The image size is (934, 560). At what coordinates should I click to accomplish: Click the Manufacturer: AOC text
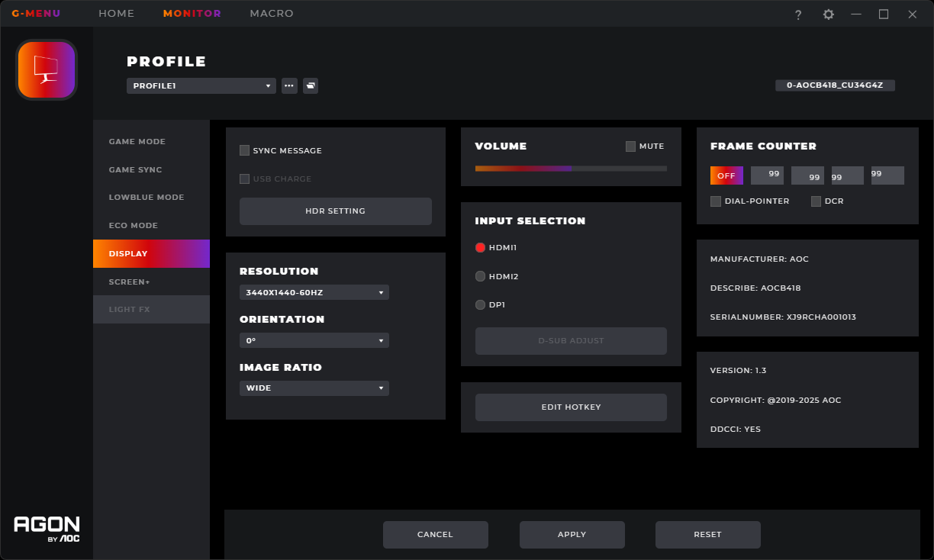(x=759, y=259)
